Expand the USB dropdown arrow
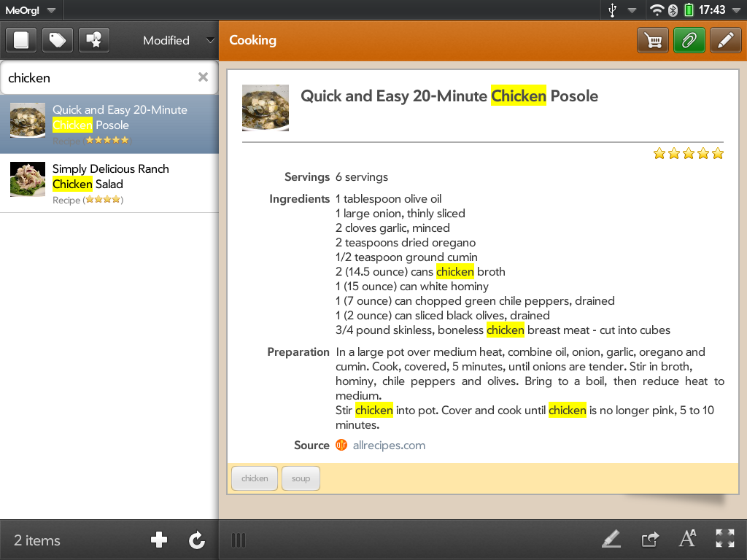 click(x=632, y=10)
